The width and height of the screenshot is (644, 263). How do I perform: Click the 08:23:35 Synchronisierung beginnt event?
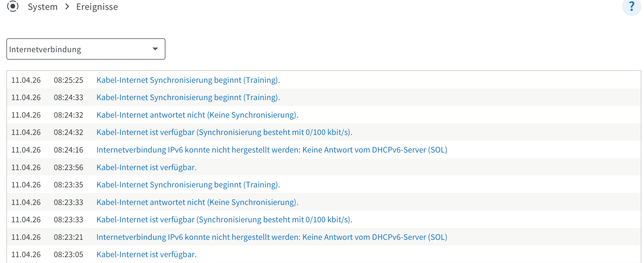pyautogui.click(x=188, y=185)
